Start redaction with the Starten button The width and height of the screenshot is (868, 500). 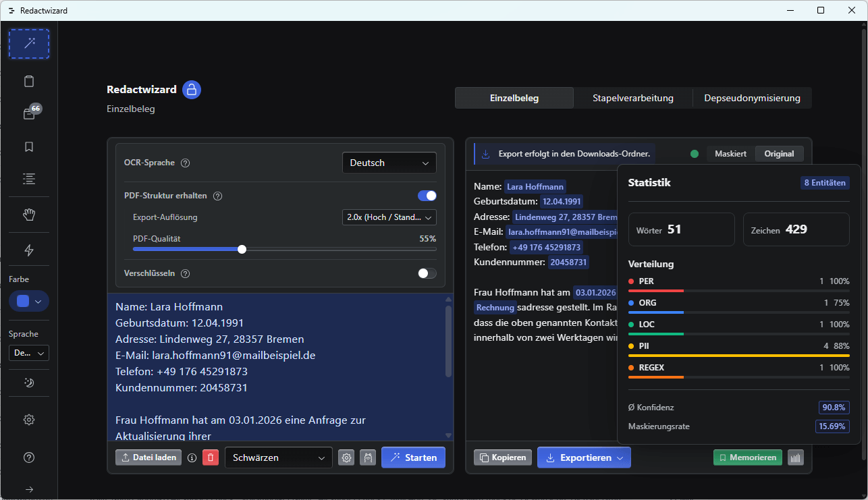pos(414,457)
